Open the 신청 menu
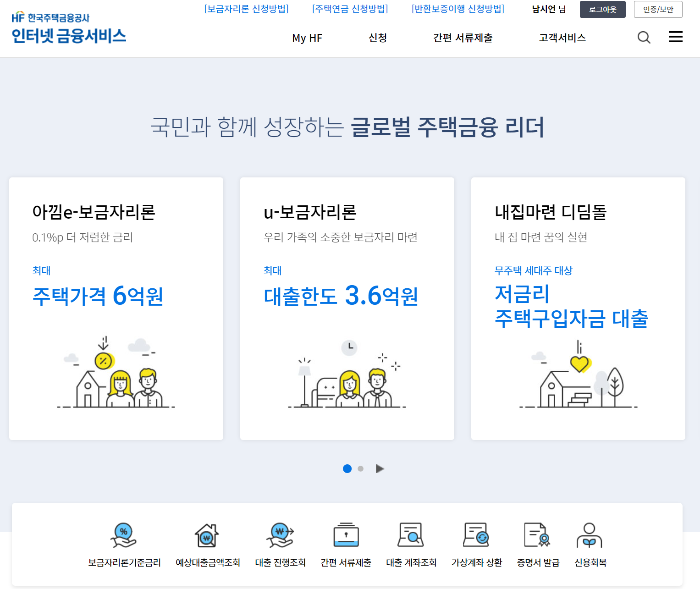The width and height of the screenshot is (700, 589). pyautogui.click(x=378, y=38)
